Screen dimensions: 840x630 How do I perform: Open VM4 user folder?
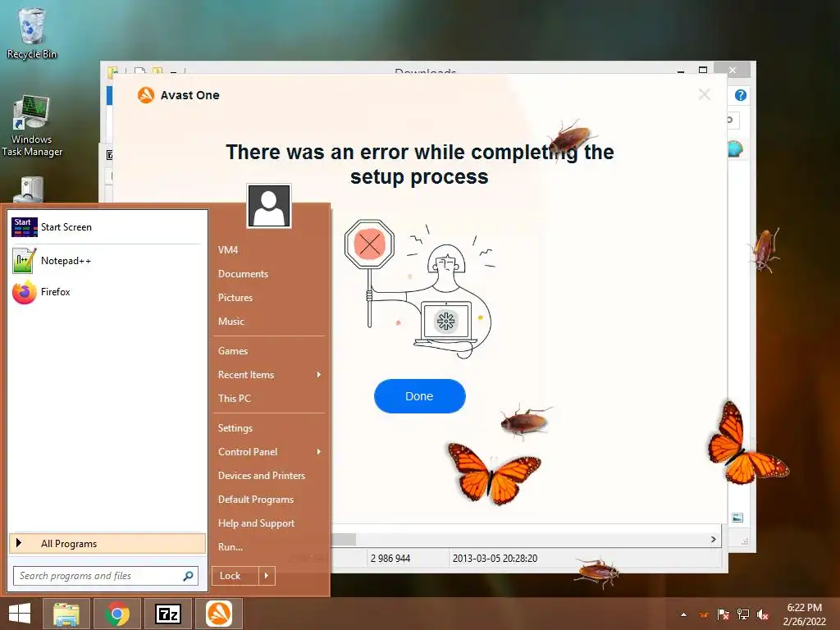click(x=228, y=250)
